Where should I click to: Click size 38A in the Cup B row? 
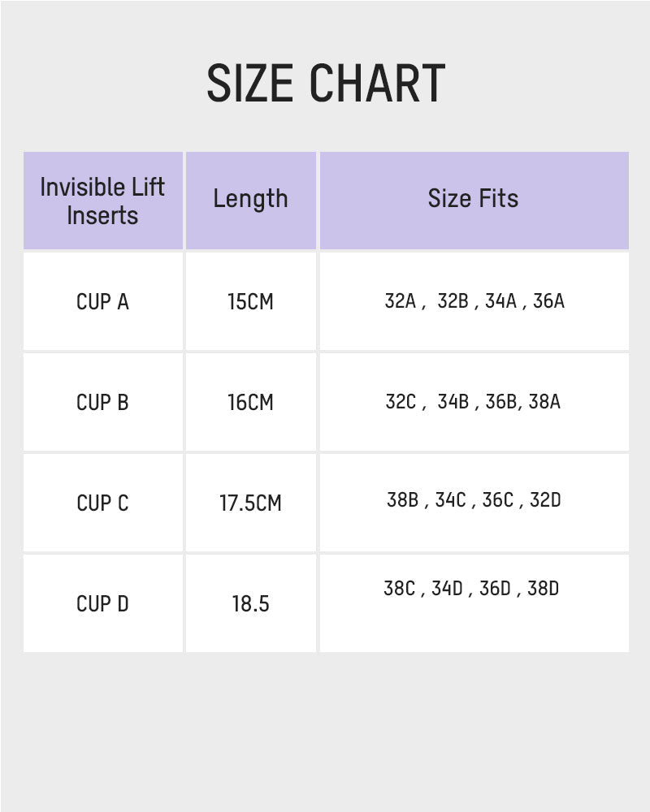coord(544,402)
